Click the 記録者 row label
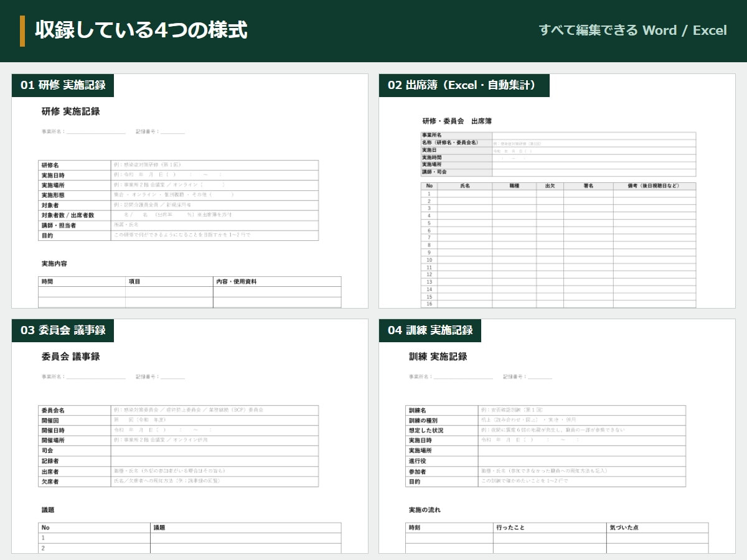The height and width of the screenshot is (560, 747). [50, 462]
